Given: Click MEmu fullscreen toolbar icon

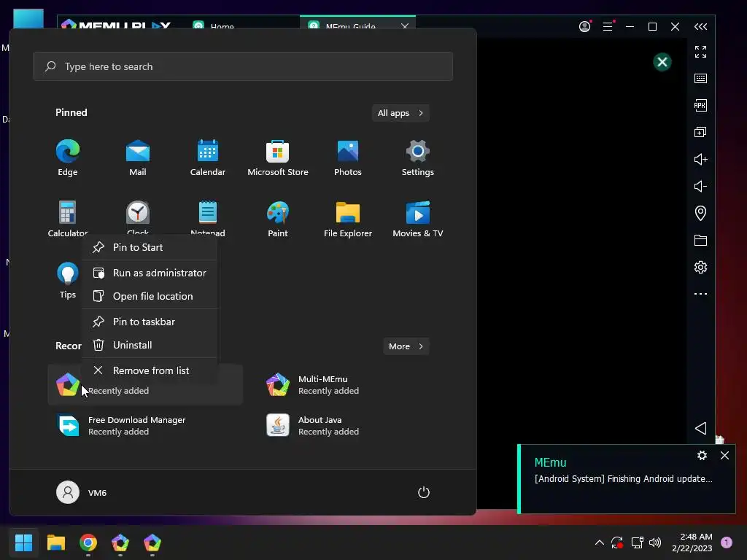Looking at the screenshot, I should click(700, 52).
